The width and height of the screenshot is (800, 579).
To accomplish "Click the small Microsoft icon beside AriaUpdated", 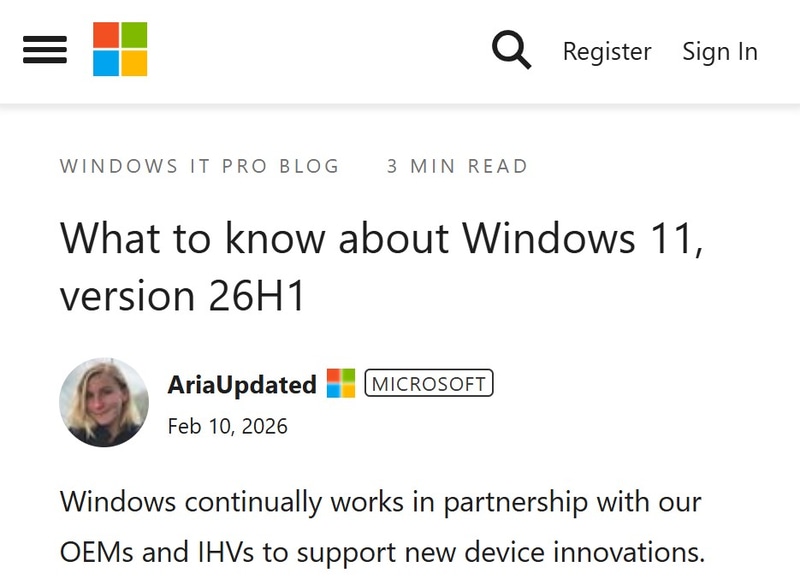I will coord(341,383).
